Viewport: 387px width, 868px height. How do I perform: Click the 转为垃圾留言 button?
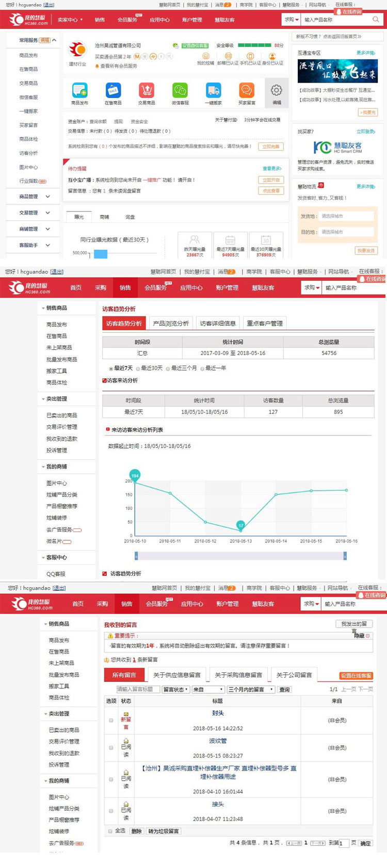pyautogui.click(x=164, y=831)
